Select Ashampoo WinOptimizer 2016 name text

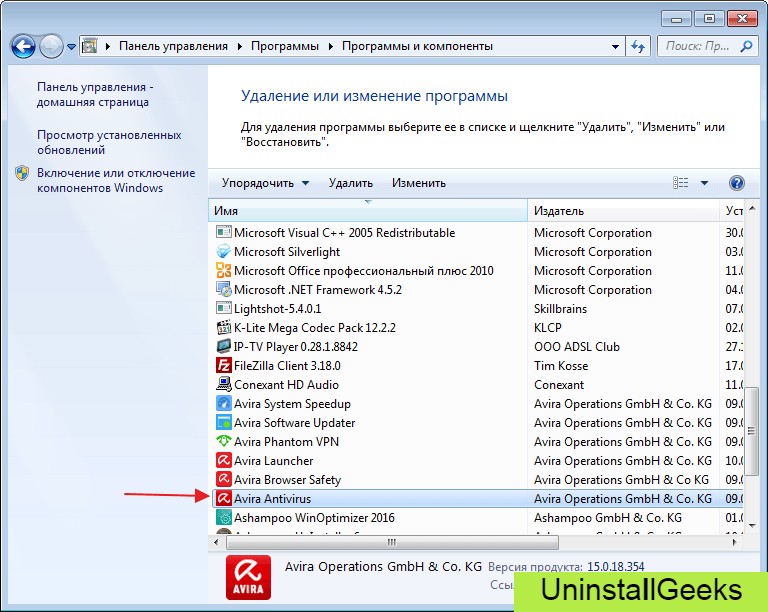tap(314, 518)
